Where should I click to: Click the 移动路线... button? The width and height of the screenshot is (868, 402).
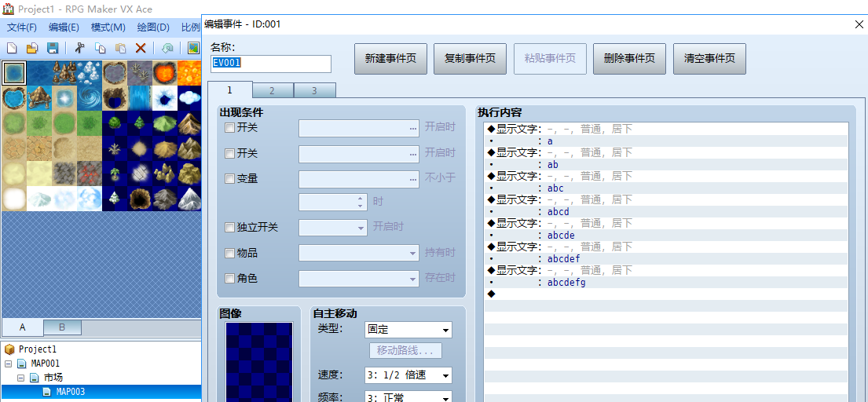click(406, 351)
